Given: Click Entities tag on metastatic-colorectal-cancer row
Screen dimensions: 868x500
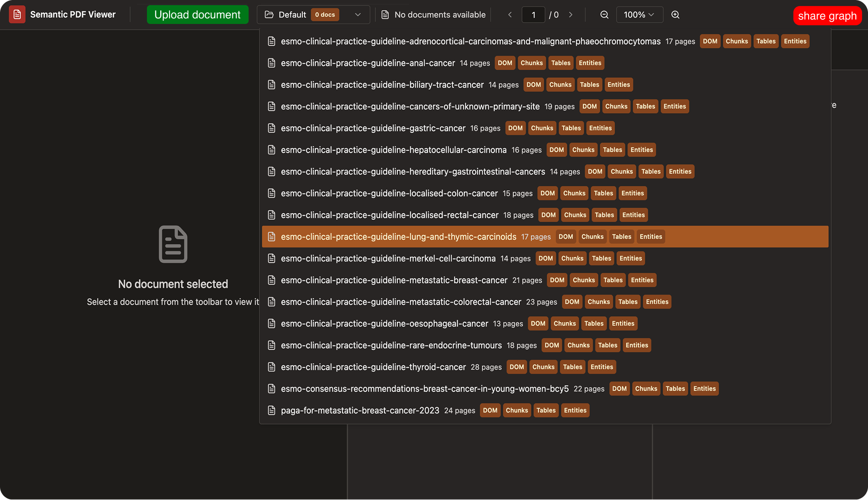Looking at the screenshot, I should pyautogui.click(x=657, y=302).
